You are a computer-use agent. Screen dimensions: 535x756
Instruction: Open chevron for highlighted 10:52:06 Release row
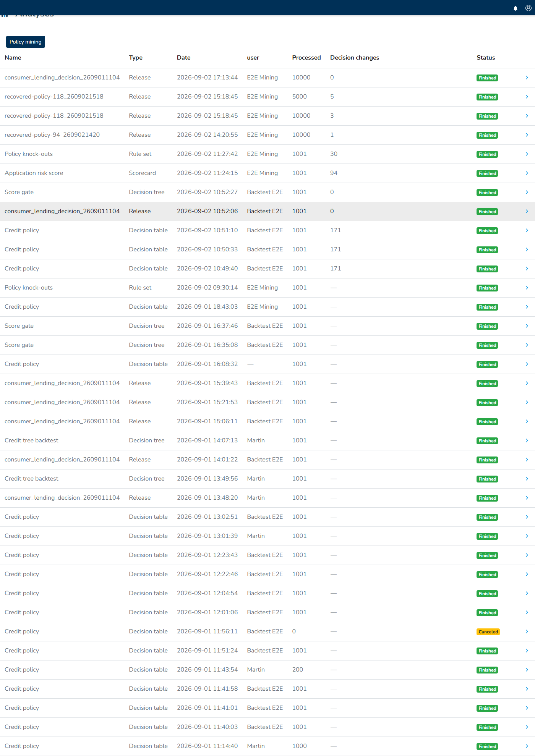pos(527,211)
